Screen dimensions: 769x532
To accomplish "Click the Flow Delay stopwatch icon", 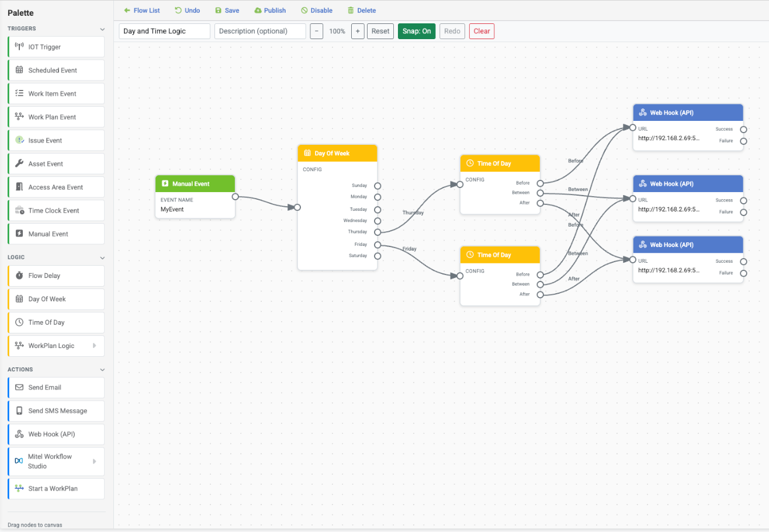I will (x=19, y=276).
